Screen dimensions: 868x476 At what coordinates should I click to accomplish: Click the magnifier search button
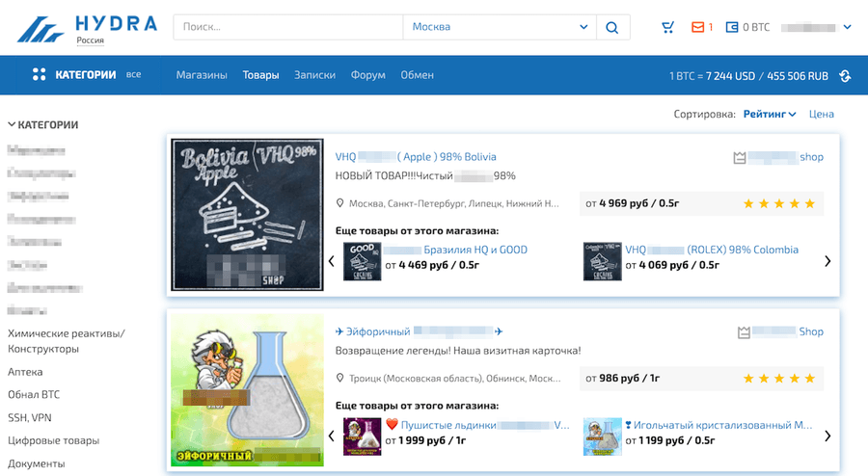612,27
